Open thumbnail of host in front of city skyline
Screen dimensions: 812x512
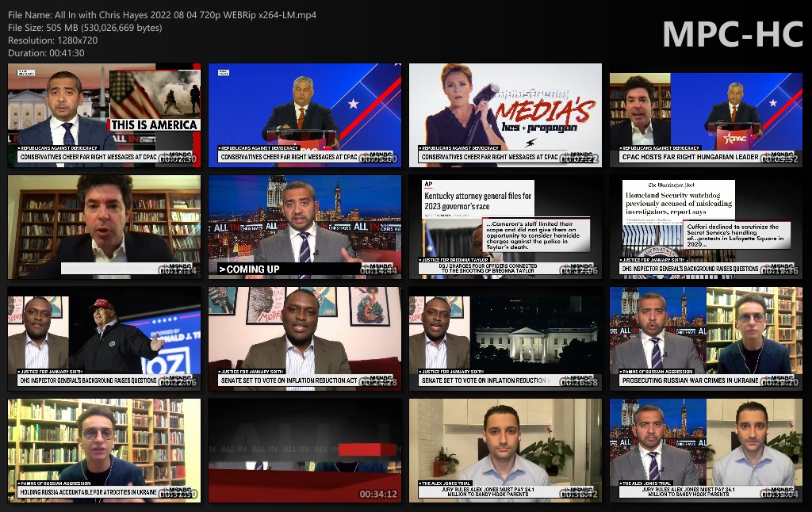[x=304, y=227]
